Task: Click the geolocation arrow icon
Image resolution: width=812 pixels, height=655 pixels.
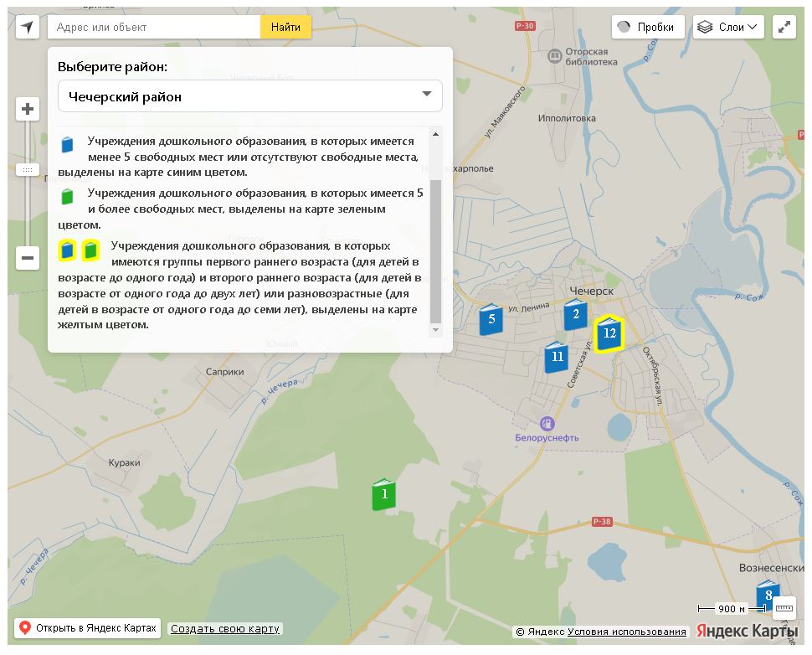Action: click(28, 27)
